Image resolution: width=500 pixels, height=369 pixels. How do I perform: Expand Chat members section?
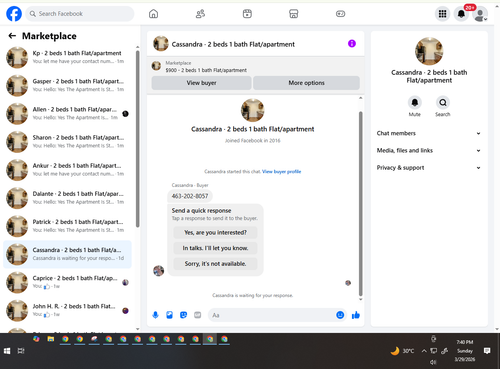pos(429,133)
